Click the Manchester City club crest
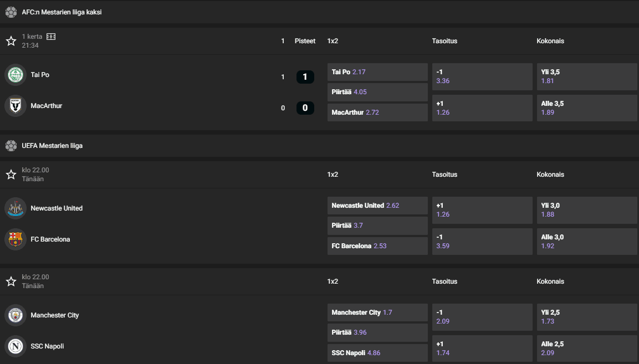The height and width of the screenshot is (364, 639). (x=16, y=315)
